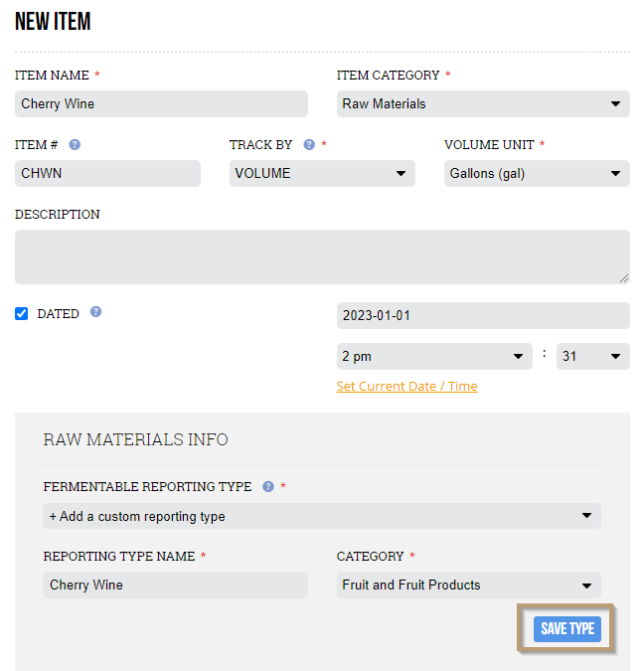Click the Item Name field with Cherry Wine
This screenshot has height=671, width=644.
pyautogui.click(x=161, y=103)
